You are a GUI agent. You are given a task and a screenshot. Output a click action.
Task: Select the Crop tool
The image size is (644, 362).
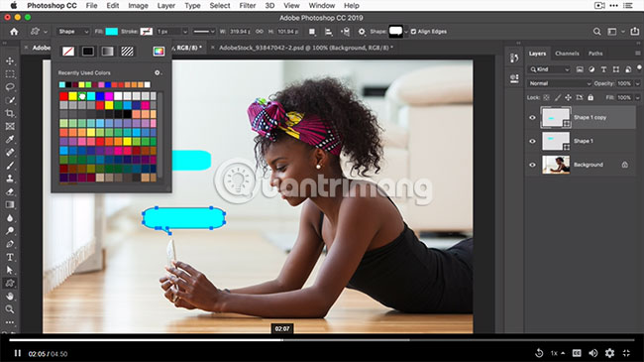[10, 113]
